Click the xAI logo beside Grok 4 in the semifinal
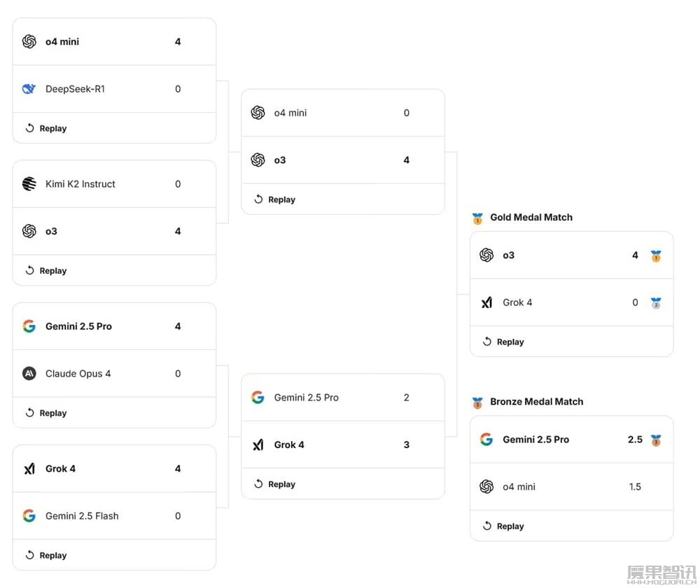 pyautogui.click(x=258, y=444)
